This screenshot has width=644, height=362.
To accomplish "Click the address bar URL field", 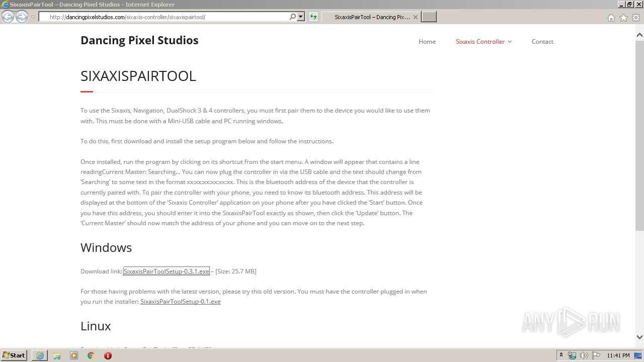I will [164, 17].
